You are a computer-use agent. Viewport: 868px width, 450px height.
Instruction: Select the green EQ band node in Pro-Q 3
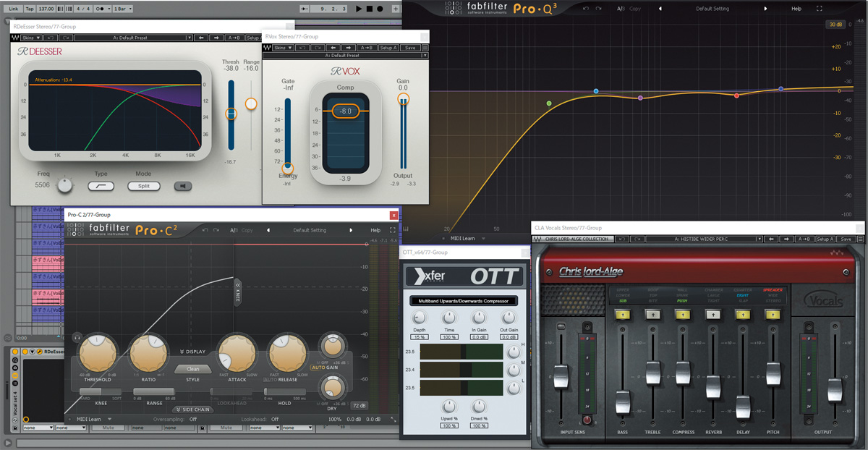coord(549,104)
